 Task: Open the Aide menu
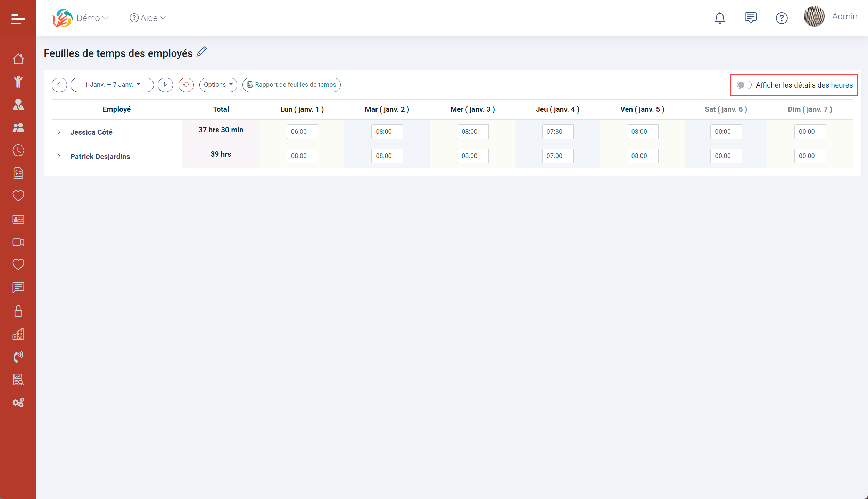[148, 18]
